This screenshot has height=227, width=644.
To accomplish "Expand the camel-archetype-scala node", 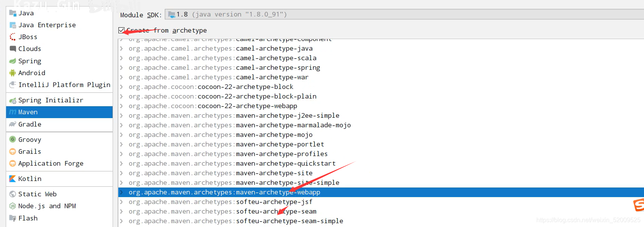I will click(x=121, y=58).
